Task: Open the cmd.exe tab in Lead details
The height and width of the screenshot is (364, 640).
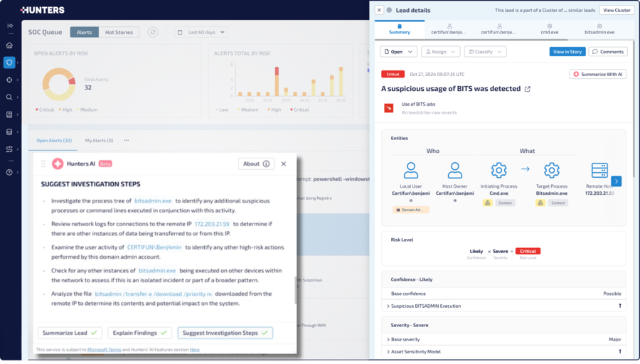Action: click(x=550, y=29)
